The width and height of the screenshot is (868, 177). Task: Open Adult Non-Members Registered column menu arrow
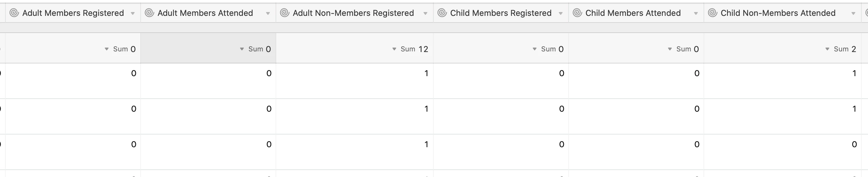[425, 13]
